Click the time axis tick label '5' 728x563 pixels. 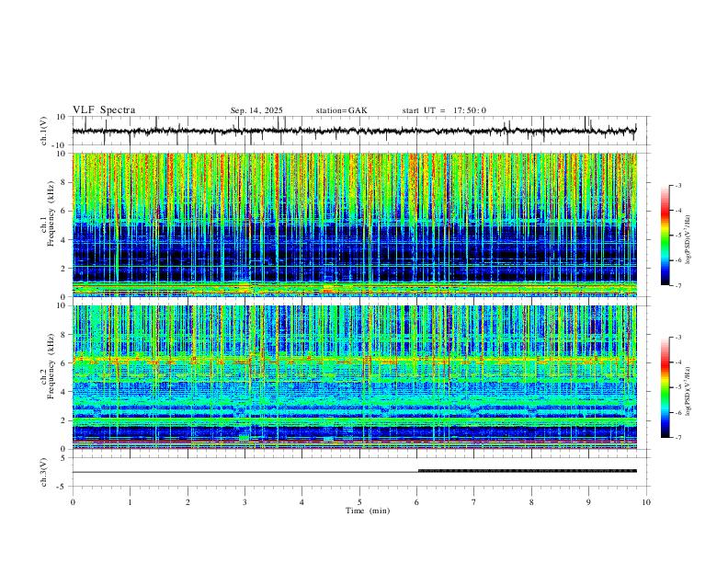click(x=359, y=502)
